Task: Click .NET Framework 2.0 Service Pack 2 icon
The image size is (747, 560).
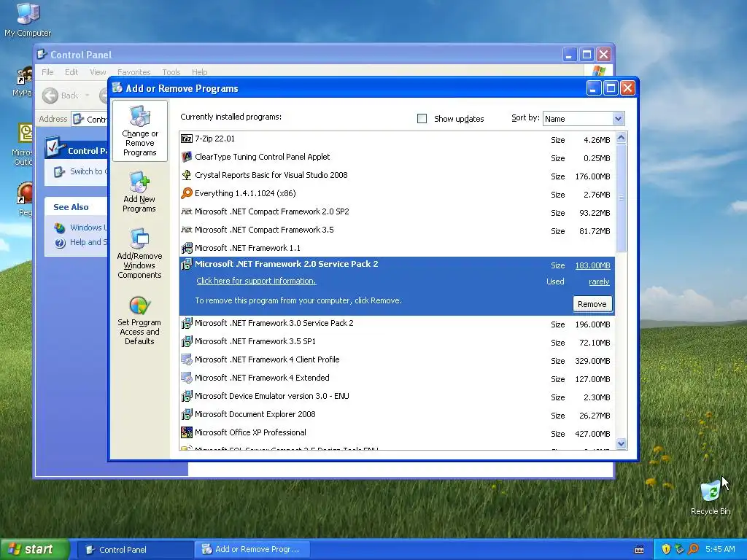Action: (x=187, y=264)
